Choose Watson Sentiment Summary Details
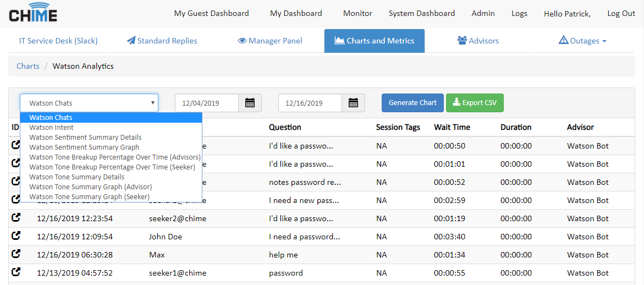Image resolution: width=644 pixels, height=285 pixels. pos(111,137)
